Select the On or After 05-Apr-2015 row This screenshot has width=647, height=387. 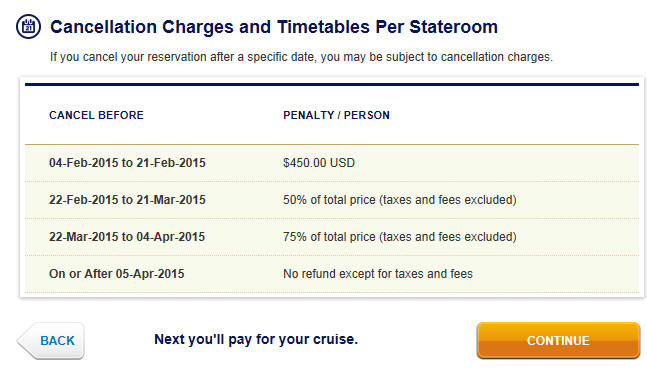[x=332, y=274]
